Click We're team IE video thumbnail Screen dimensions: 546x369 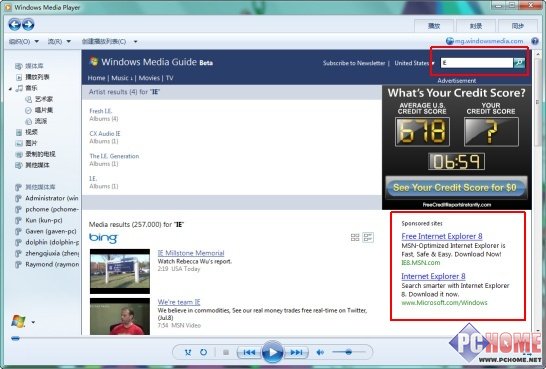[120, 316]
